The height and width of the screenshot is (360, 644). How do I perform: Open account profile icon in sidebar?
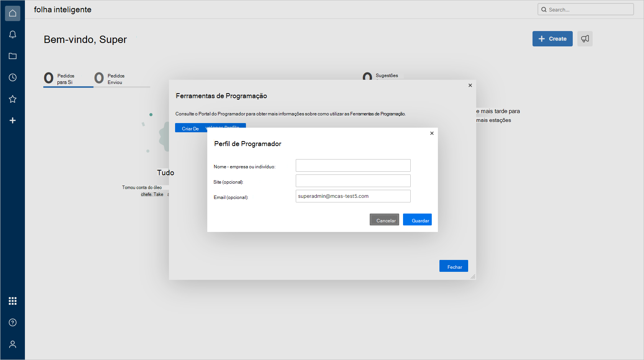[x=13, y=344]
